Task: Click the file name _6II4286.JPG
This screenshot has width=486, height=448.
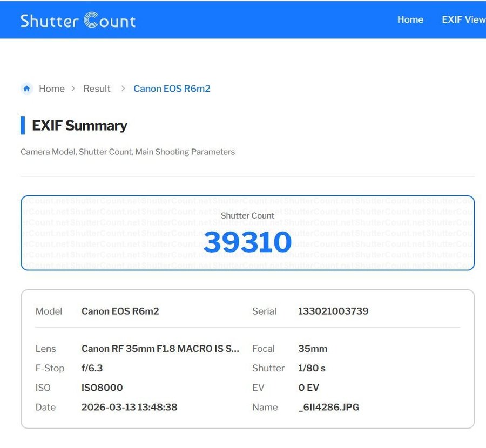Action: [328, 407]
